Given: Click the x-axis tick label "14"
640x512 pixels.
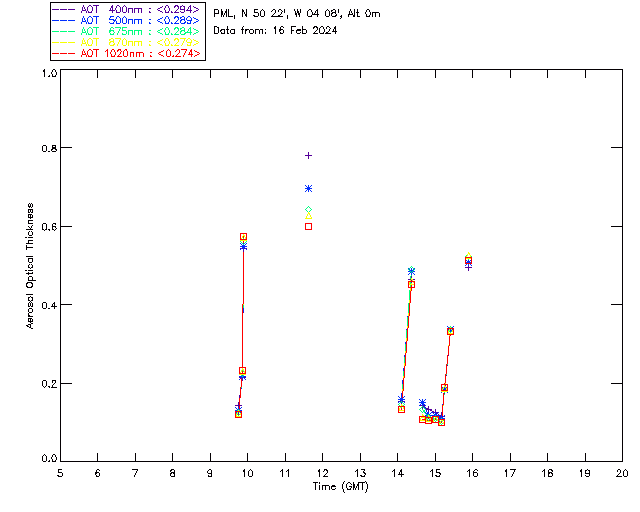Looking at the screenshot, I should tap(398, 473).
